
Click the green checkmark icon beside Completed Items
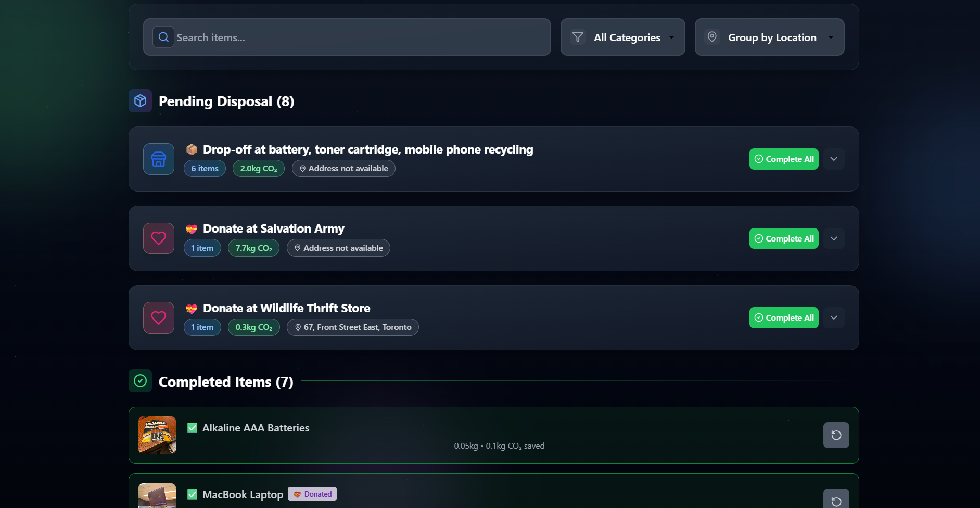coord(140,381)
